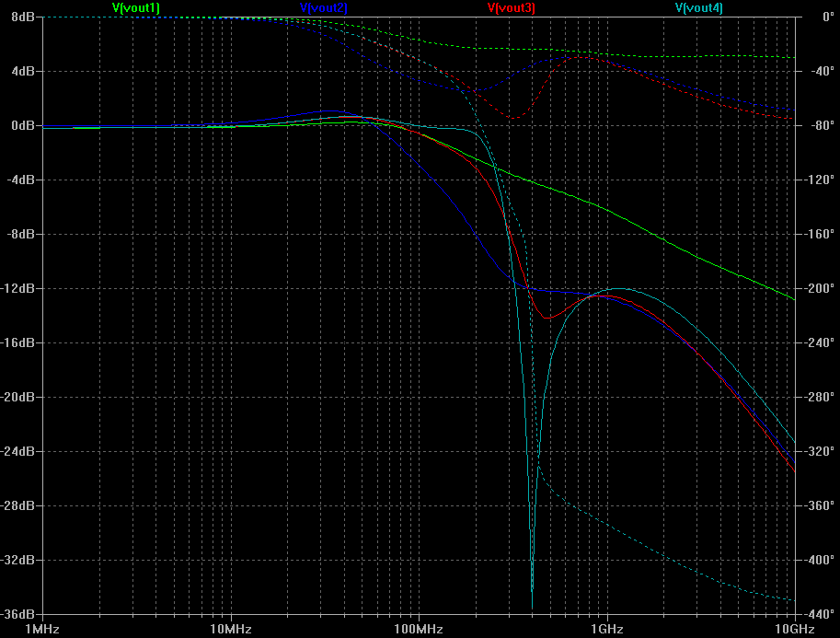Click the -8dB axis label
Screen dimensions: 840x638
point(20,234)
